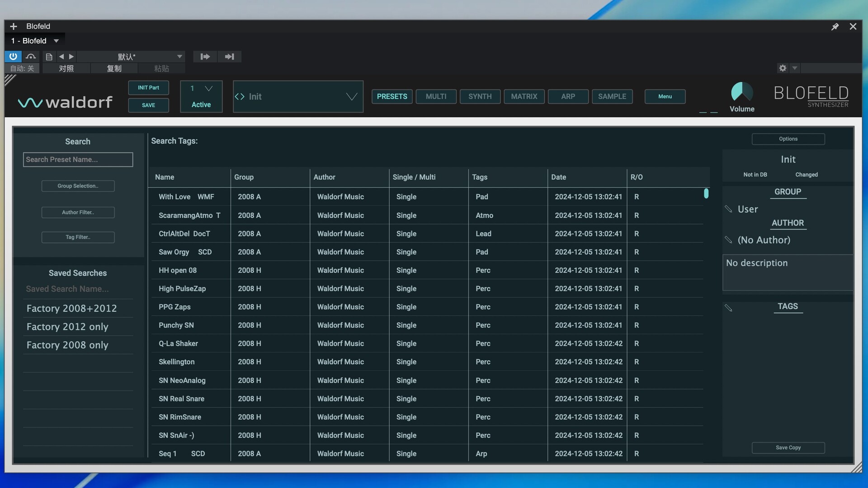Edit tags pencil icon beside TAGS
Viewport: 868px width, 488px height.
728,308
